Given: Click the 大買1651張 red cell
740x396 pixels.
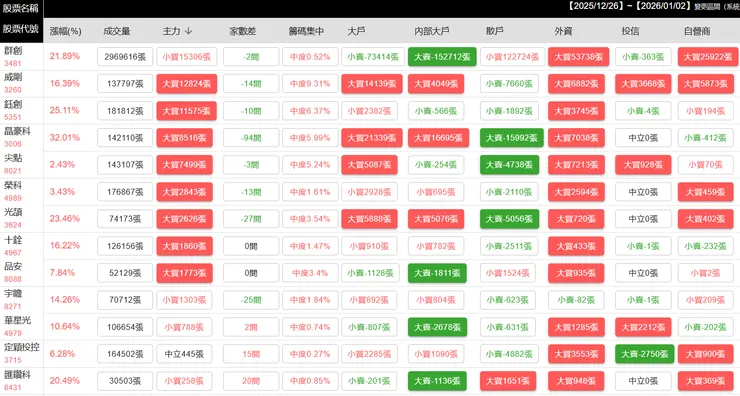Looking at the screenshot, I should click(x=508, y=381).
